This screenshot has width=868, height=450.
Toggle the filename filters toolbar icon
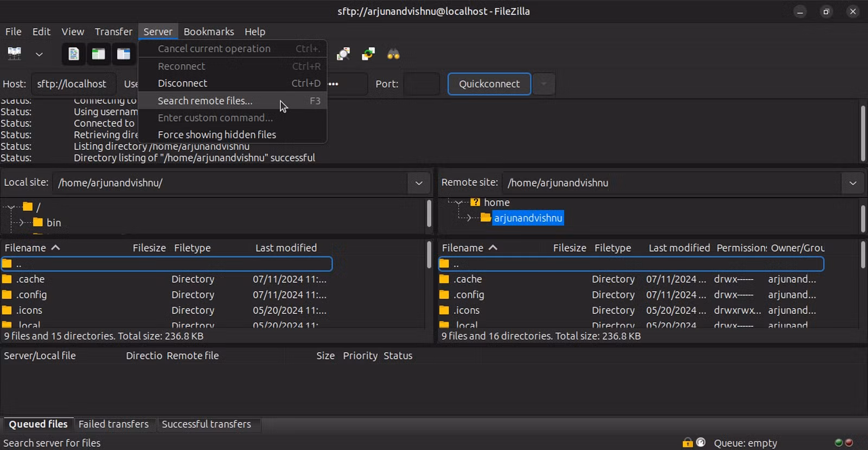pyautogui.click(x=343, y=54)
